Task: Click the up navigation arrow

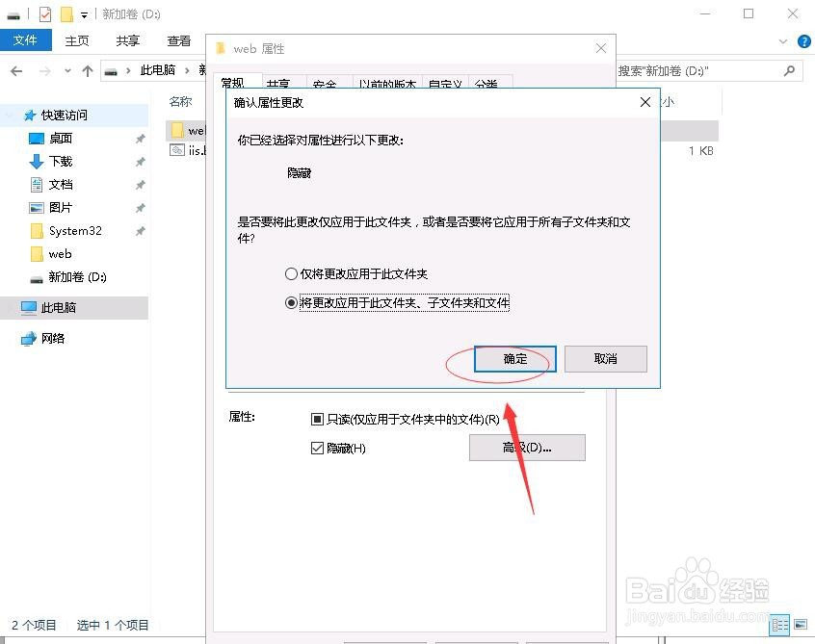Action: (87, 70)
